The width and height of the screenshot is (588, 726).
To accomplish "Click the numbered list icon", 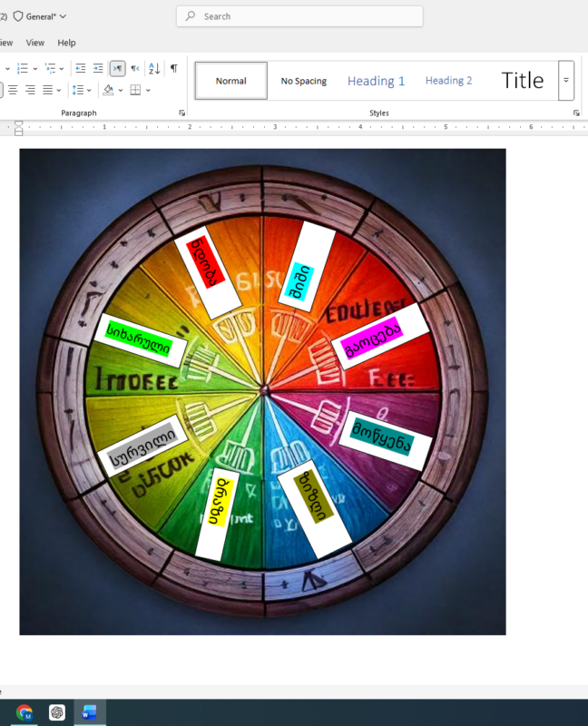I will coord(21,68).
